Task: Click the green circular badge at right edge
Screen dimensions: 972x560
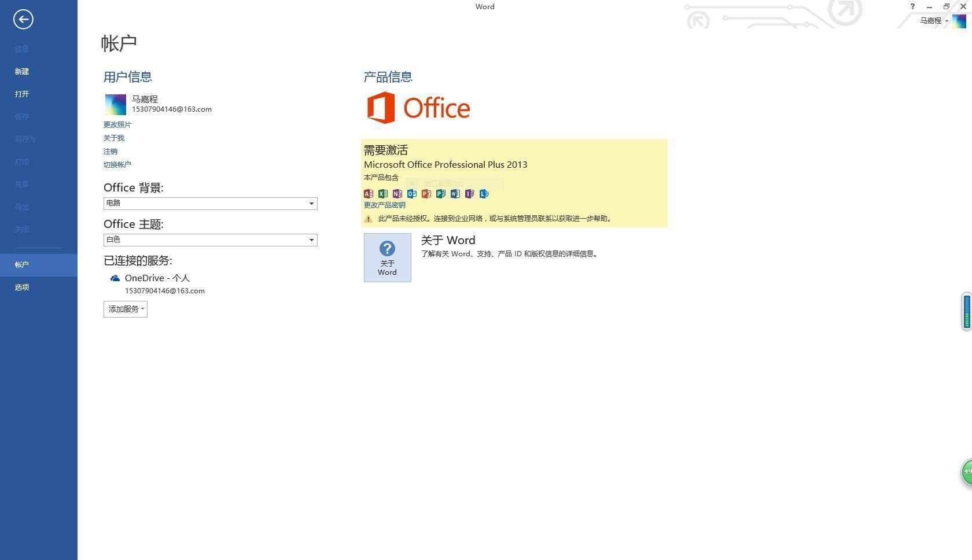Action: (967, 472)
